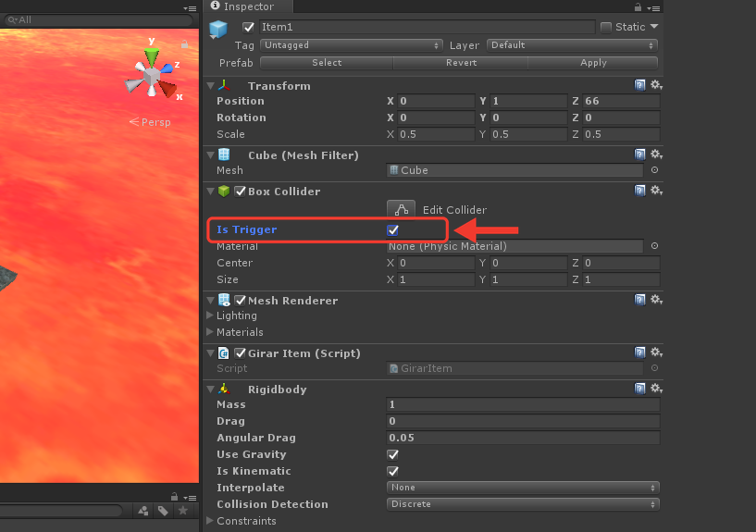Toggle the Is Trigger checkbox
Viewport: 756px width, 532px height.
[393, 230]
